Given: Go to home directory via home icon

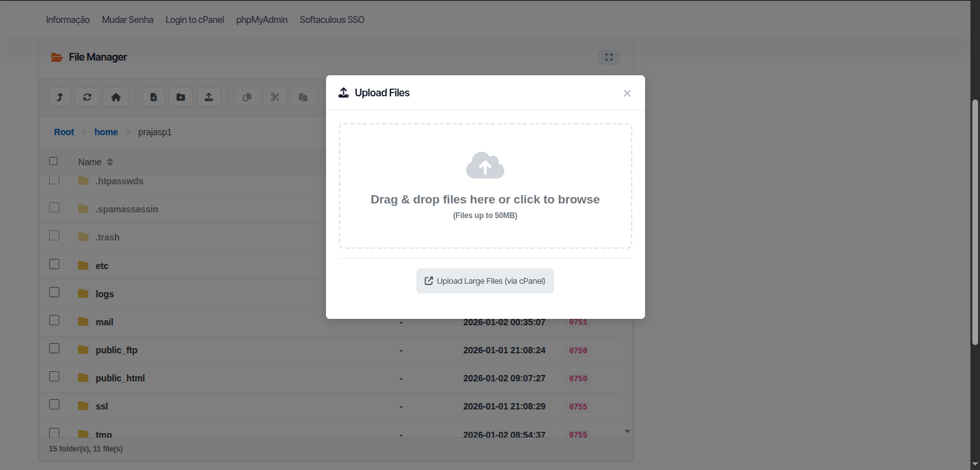Looking at the screenshot, I should tap(115, 97).
